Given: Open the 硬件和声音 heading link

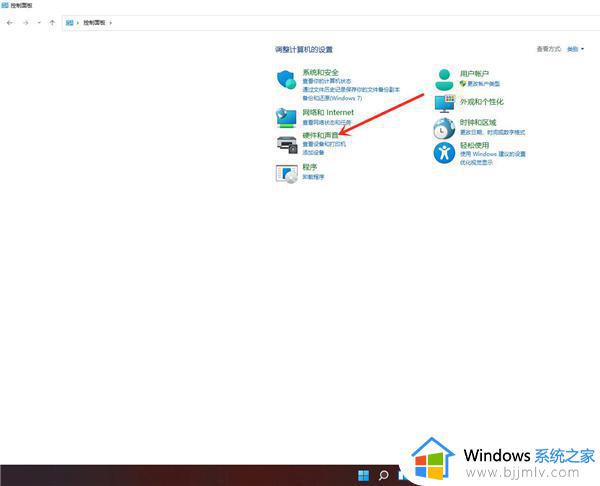Looking at the screenshot, I should pyautogui.click(x=320, y=134).
